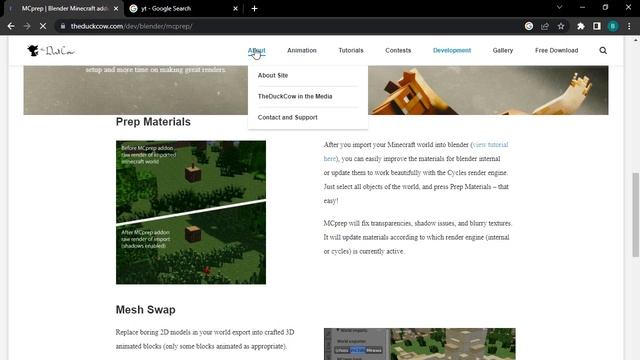640x360 pixels.
Task: Open the Free Download navigation item
Action: coord(556,50)
